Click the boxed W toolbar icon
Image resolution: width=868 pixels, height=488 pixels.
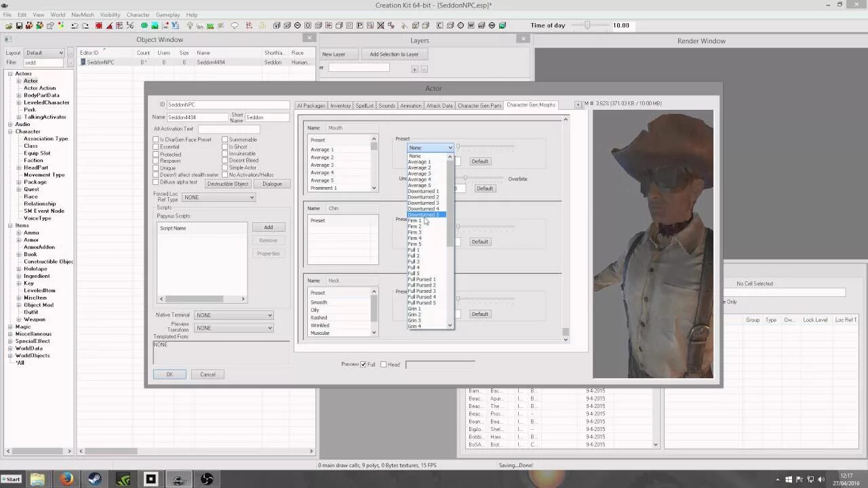[471, 26]
